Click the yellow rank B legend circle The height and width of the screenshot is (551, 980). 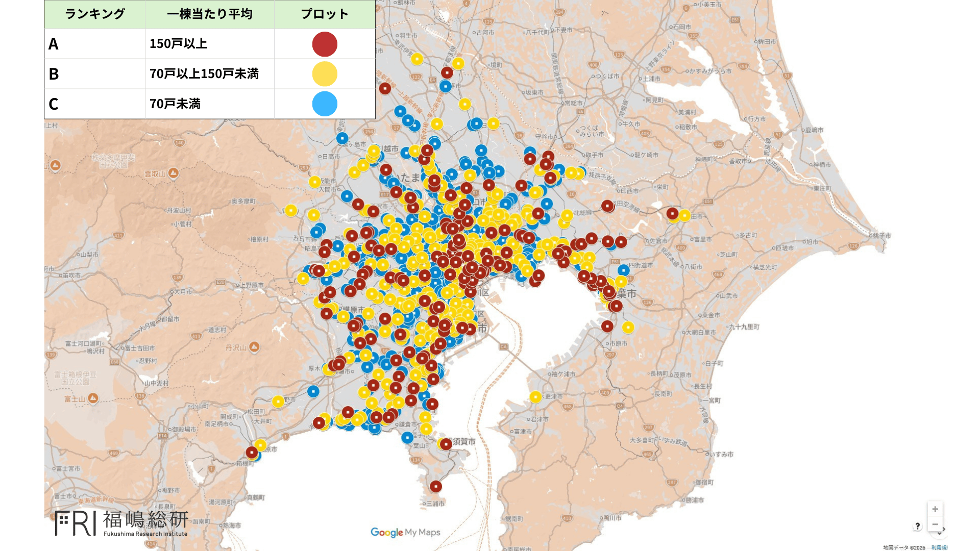(325, 74)
